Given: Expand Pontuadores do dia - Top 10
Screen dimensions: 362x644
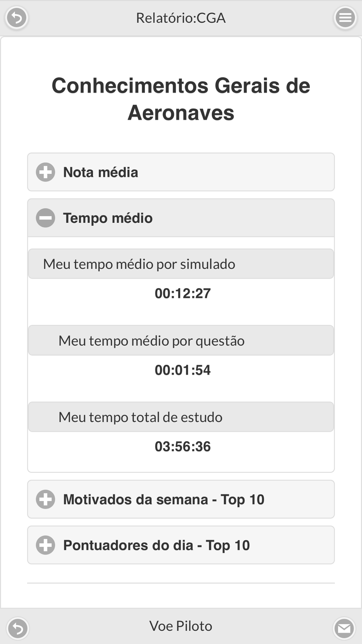Looking at the screenshot, I should tap(181, 545).
